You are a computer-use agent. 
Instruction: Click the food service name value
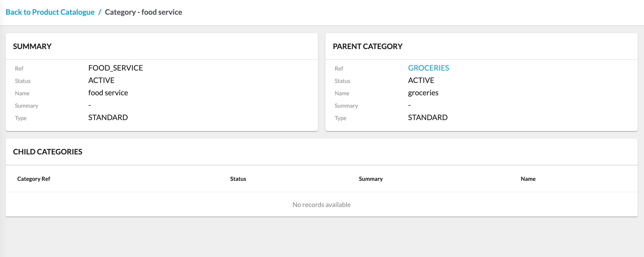point(108,93)
